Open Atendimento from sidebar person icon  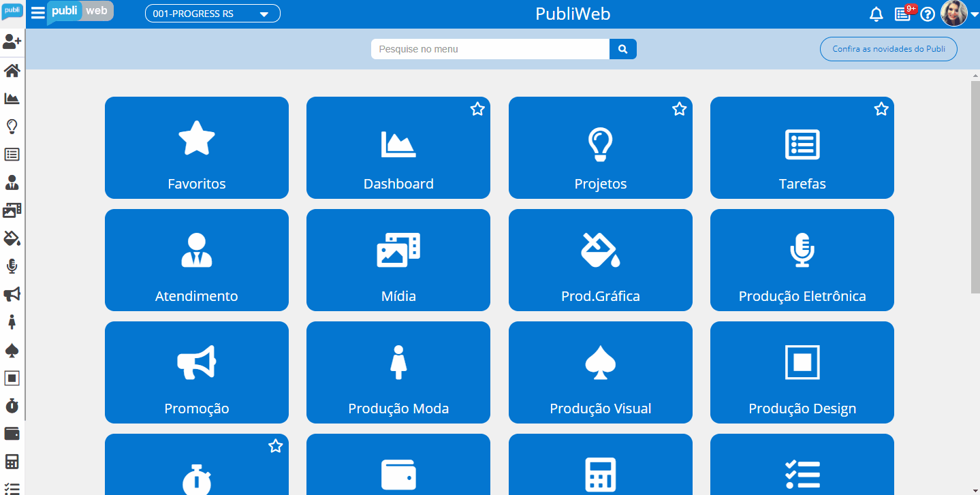tap(12, 182)
